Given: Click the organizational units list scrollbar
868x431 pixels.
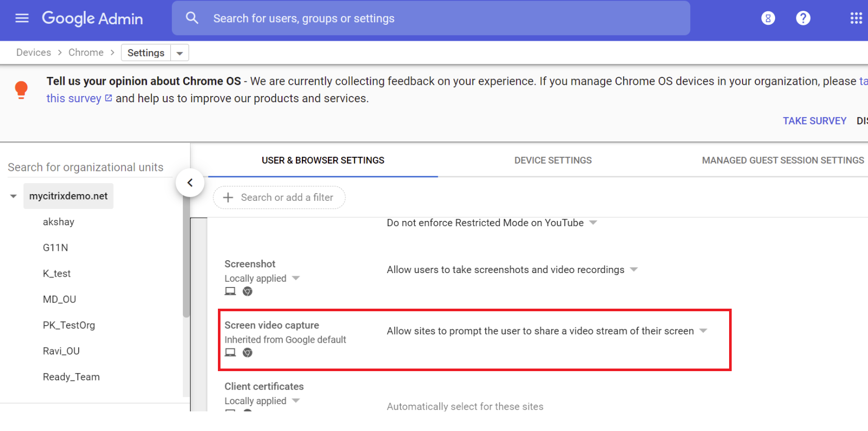Looking at the screenshot, I should click(x=186, y=258).
